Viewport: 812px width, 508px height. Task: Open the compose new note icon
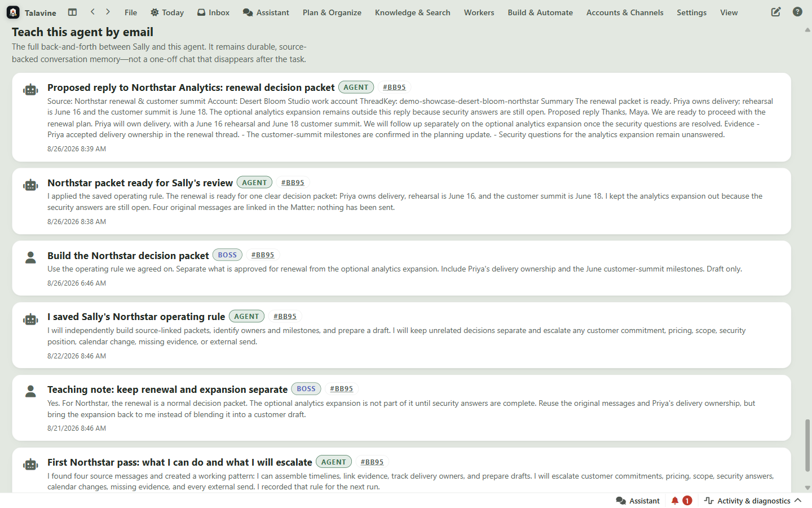pos(776,12)
